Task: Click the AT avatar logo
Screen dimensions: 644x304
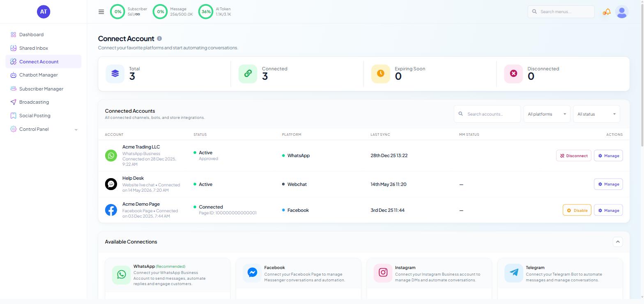Action: tap(44, 12)
